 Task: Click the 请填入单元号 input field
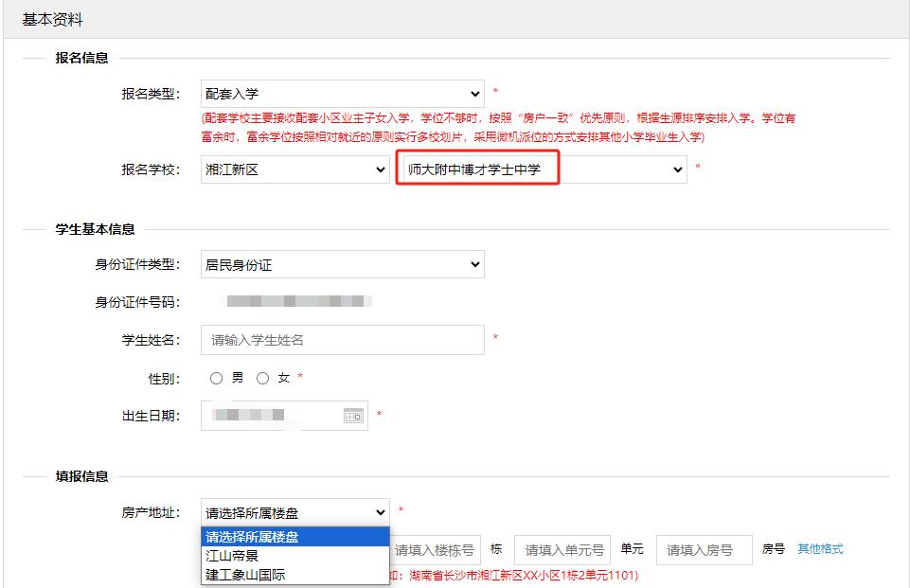[562, 550]
